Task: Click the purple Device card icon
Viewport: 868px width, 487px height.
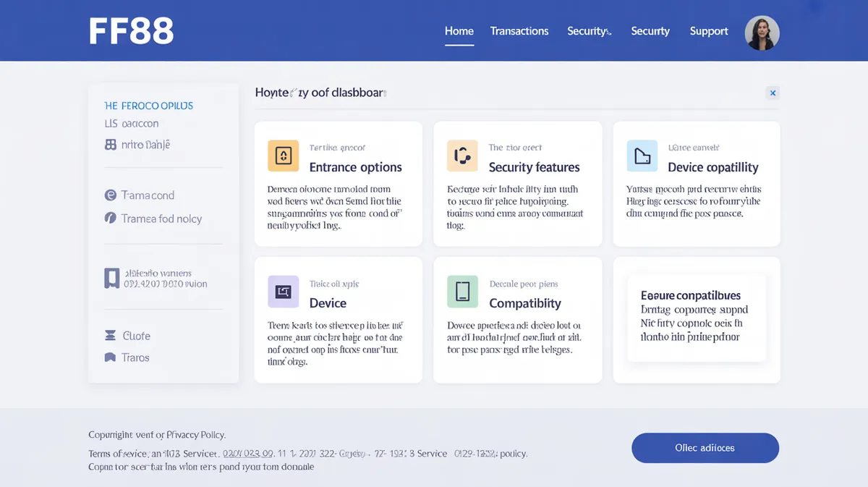Action: 283,292
